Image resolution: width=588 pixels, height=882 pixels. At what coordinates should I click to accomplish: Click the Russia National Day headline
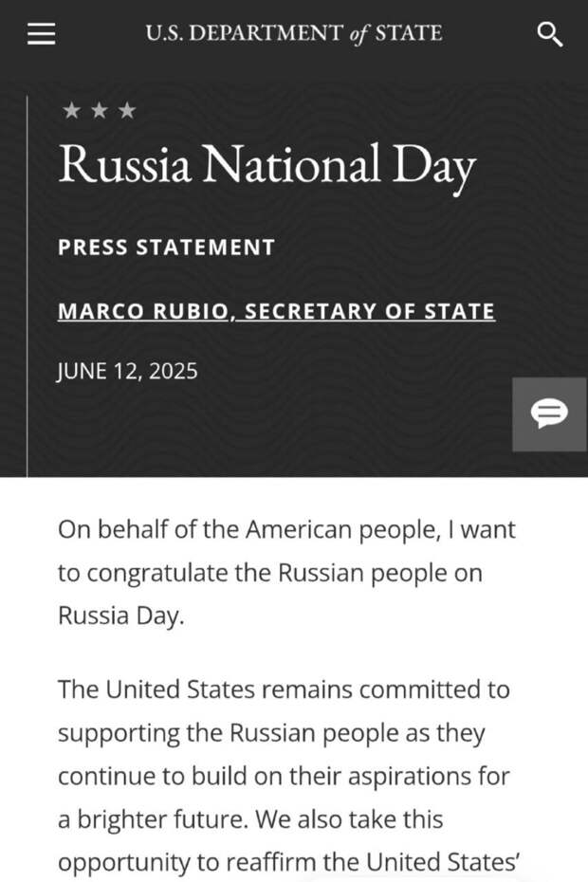[x=267, y=165]
